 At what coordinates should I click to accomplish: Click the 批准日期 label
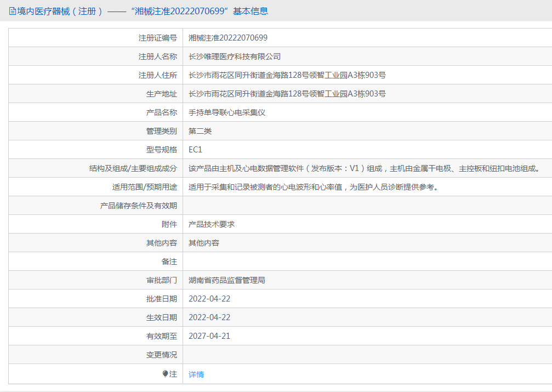pyautogui.click(x=162, y=299)
